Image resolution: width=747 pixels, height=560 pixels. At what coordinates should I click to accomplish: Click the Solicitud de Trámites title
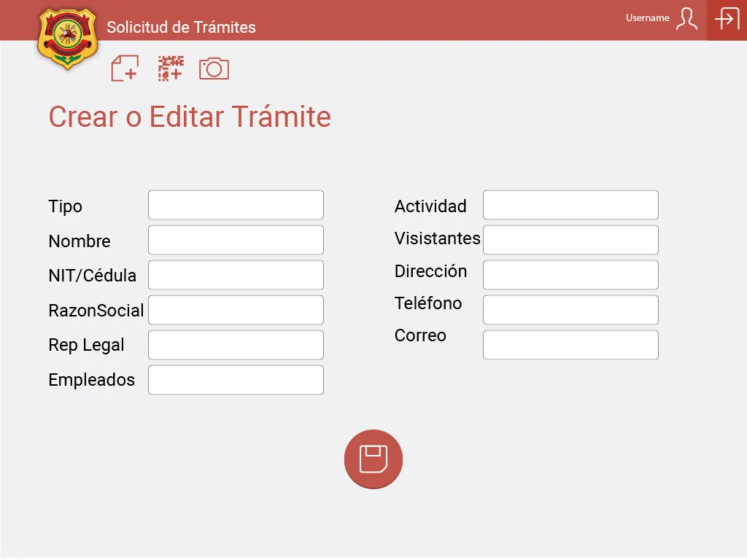tap(181, 27)
